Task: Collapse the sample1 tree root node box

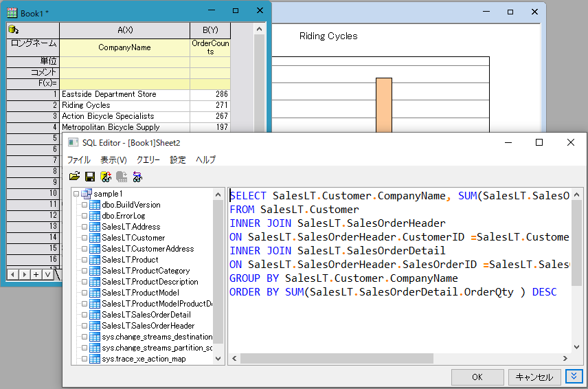Action: click(x=77, y=194)
